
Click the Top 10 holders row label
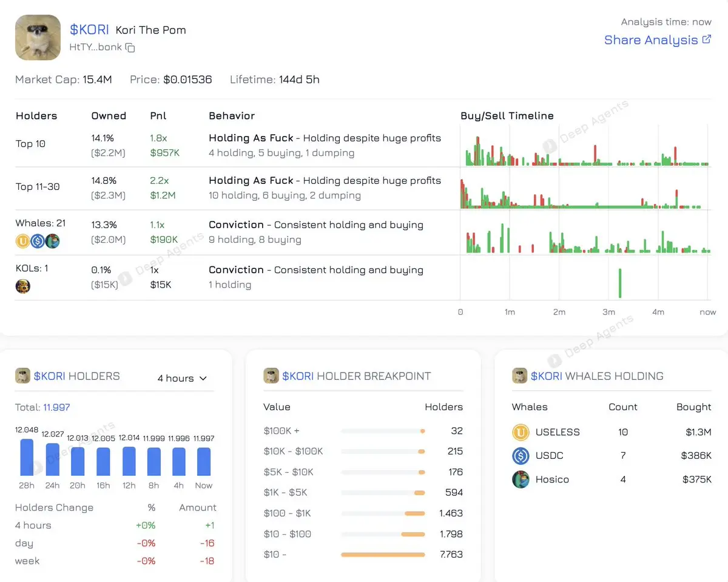pos(30,144)
